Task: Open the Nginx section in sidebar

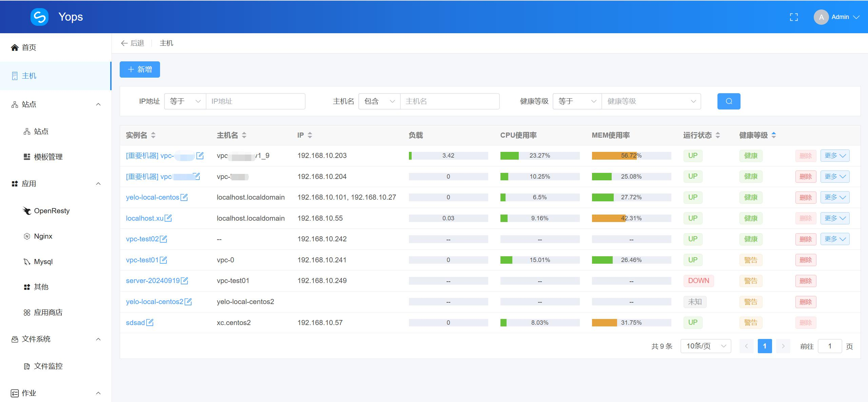Action: [43, 236]
